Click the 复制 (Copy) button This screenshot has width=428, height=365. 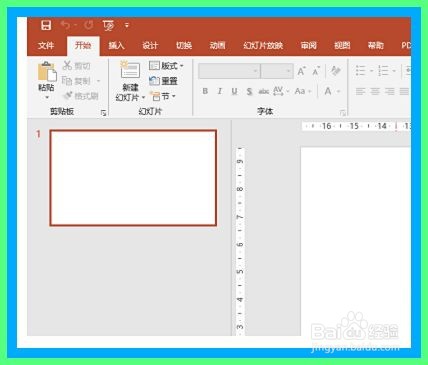(76, 81)
